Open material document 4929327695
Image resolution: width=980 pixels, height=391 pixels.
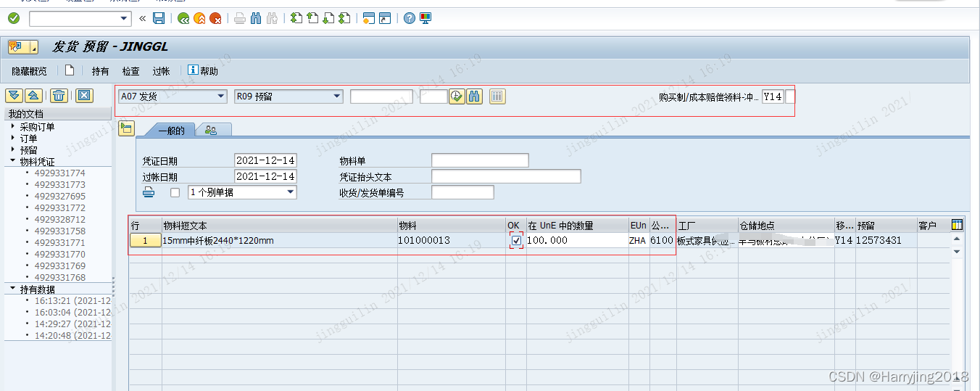point(59,196)
